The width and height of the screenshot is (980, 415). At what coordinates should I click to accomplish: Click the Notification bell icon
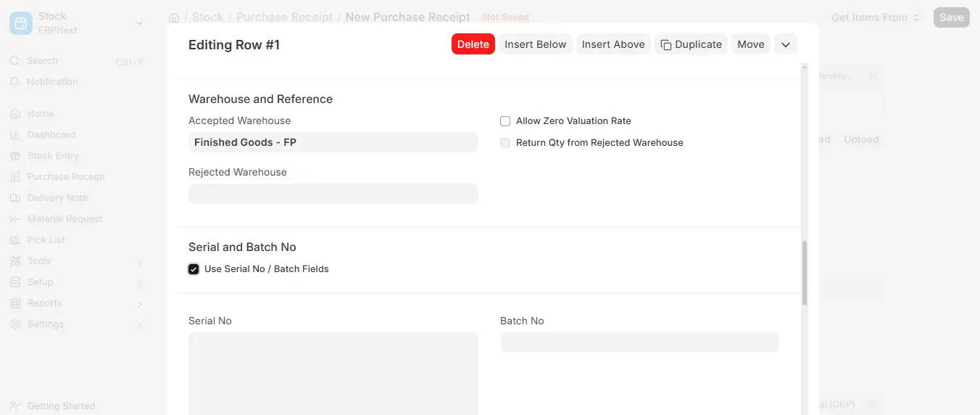coord(14,82)
